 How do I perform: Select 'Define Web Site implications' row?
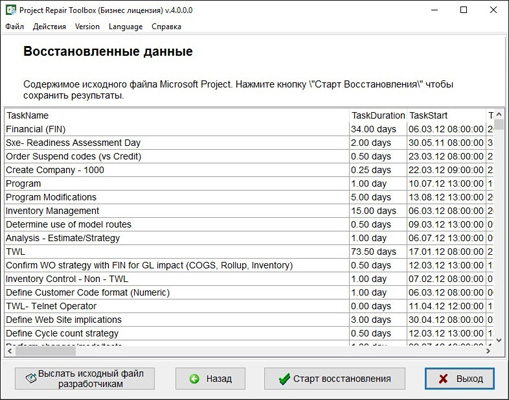pyautogui.click(x=249, y=320)
